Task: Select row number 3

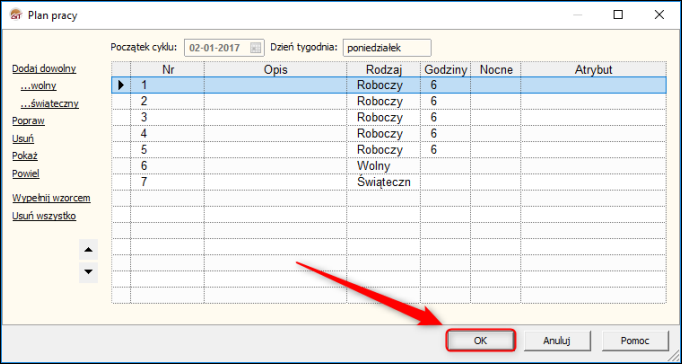Action: (388, 117)
